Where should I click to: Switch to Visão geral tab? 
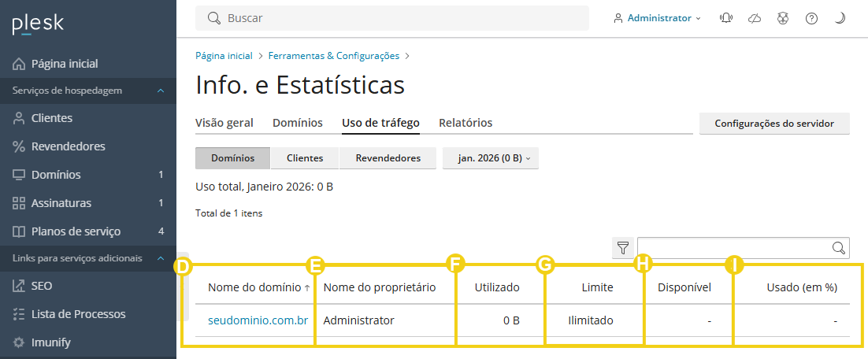coord(224,123)
